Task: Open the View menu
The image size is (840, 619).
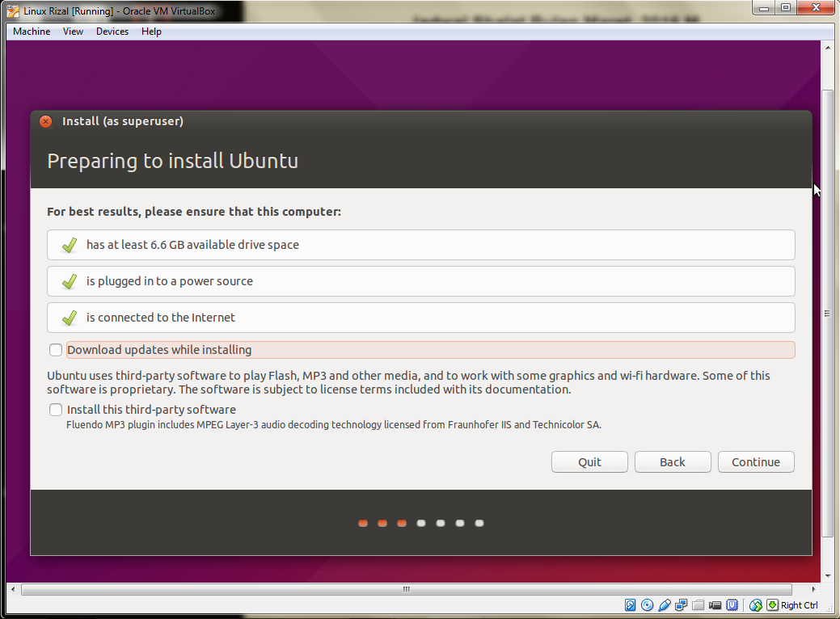Action: (x=73, y=31)
